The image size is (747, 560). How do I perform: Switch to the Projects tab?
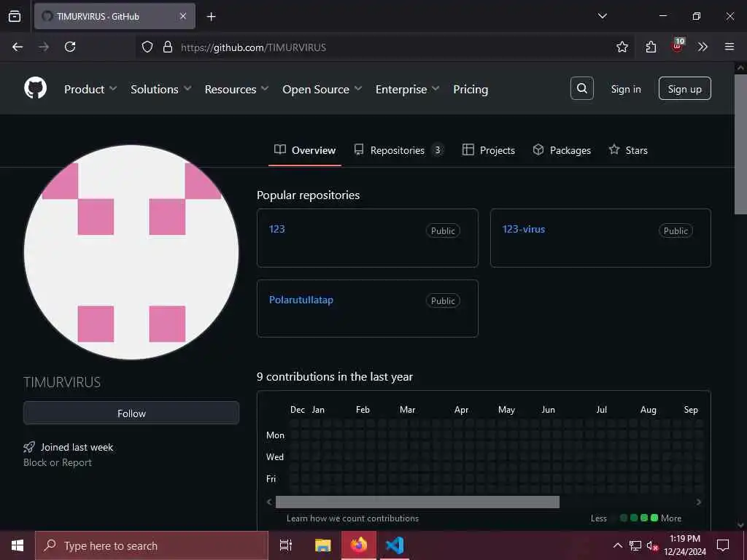pyautogui.click(x=489, y=150)
